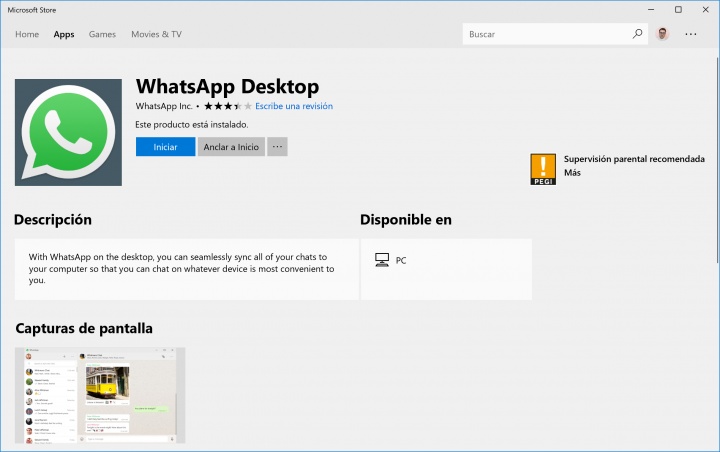This screenshot has width=720, height=452.
Task: Maximize the Microsoft Store window
Action: (x=678, y=10)
